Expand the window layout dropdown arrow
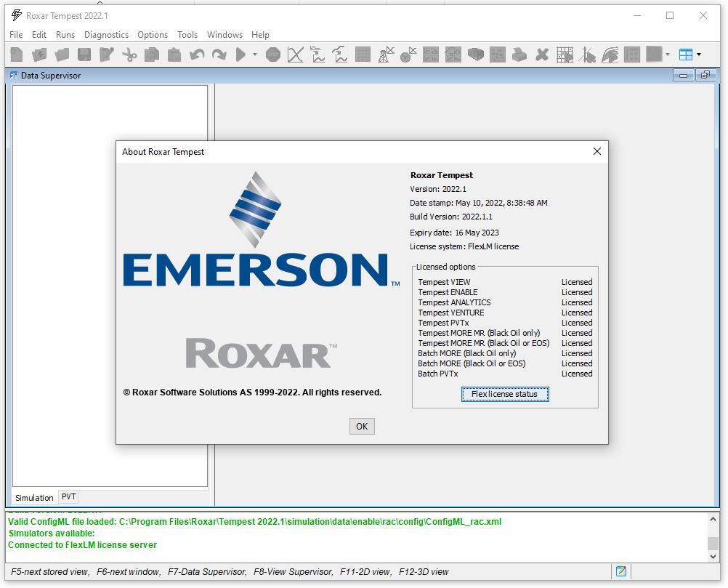Viewport: 728px width, 588px height. [699, 55]
